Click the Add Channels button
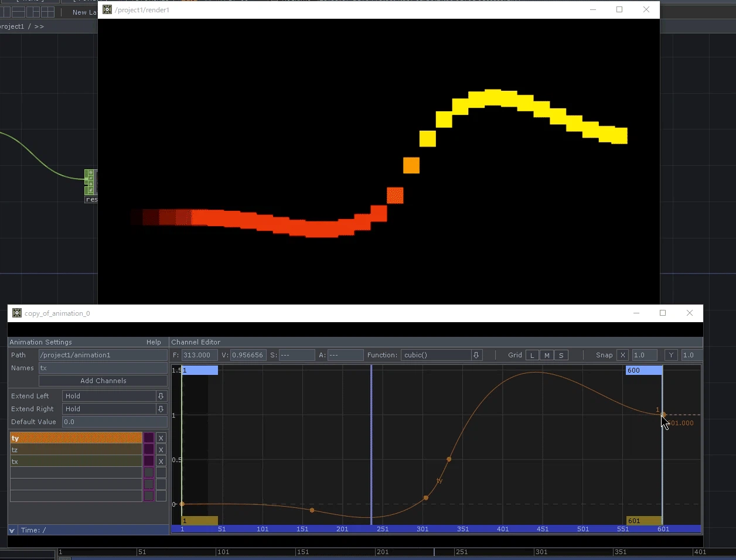Image resolution: width=736 pixels, height=560 pixels. 103,381
